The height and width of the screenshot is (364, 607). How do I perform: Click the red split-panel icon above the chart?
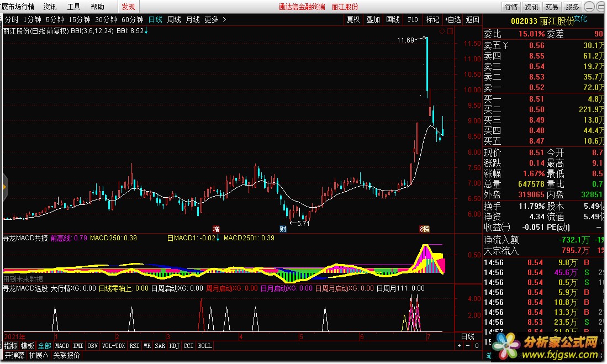point(450,31)
